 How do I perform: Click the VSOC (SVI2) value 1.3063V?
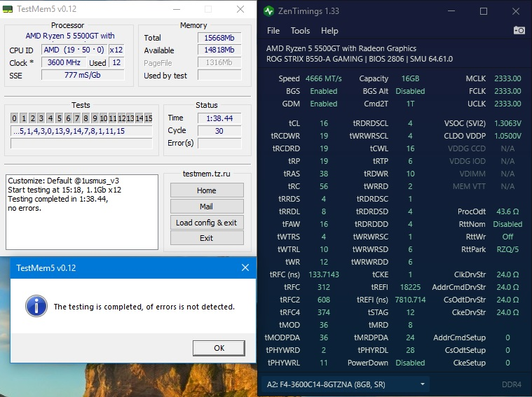point(507,123)
